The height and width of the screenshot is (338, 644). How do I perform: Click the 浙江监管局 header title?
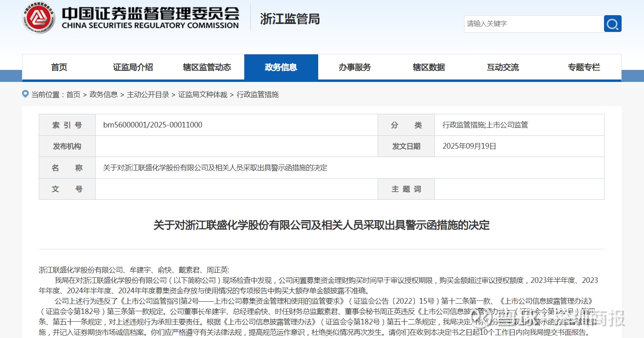click(290, 19)
